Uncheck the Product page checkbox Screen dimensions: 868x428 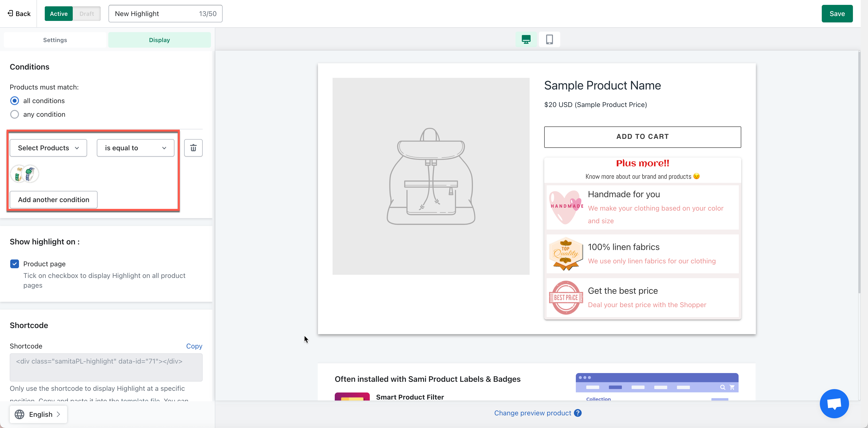[15, 264]
